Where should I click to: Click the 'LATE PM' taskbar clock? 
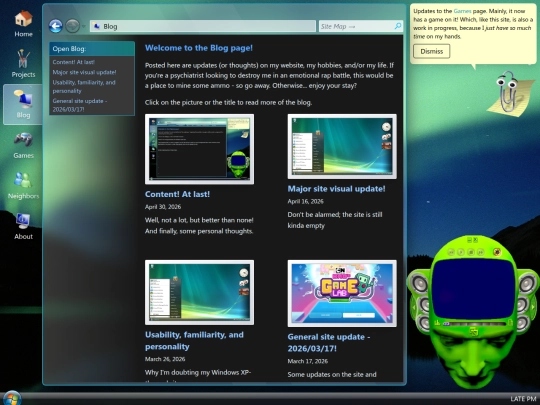523,398
